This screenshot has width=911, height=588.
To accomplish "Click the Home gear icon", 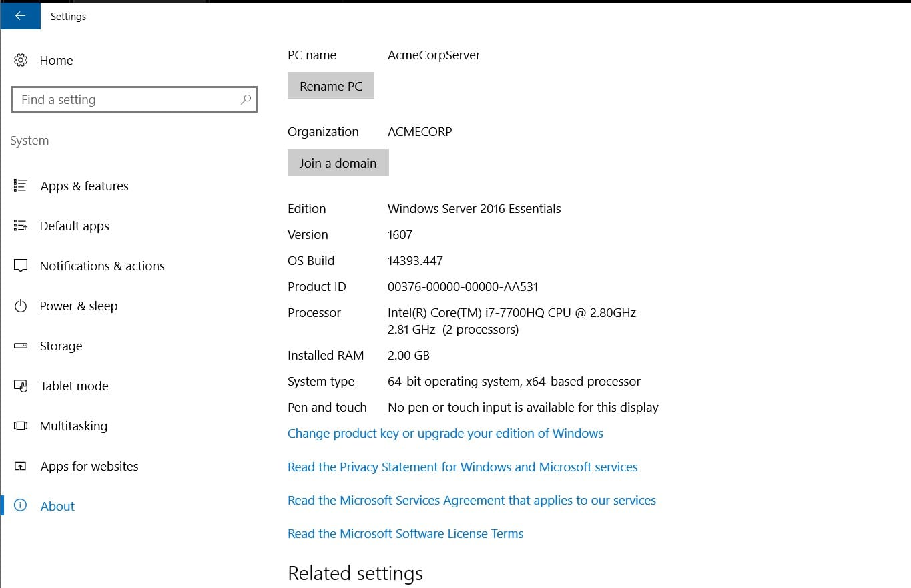I will coord(21,60).
